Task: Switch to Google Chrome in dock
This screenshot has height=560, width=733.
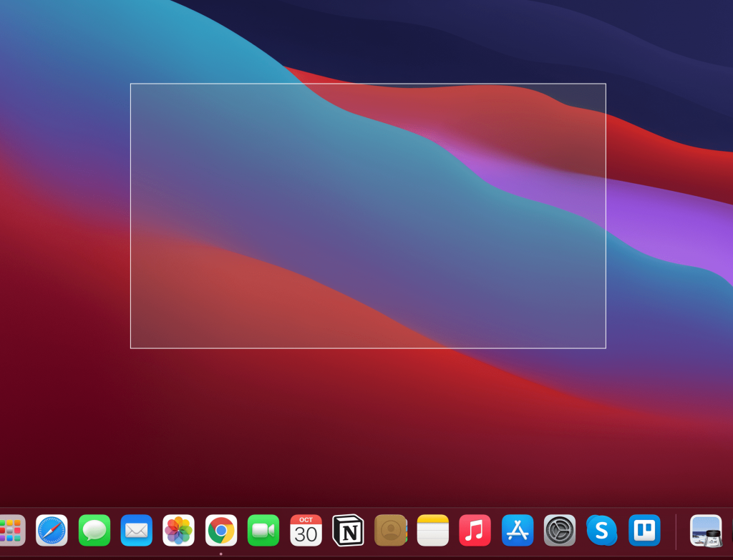Action: (221, 530)
